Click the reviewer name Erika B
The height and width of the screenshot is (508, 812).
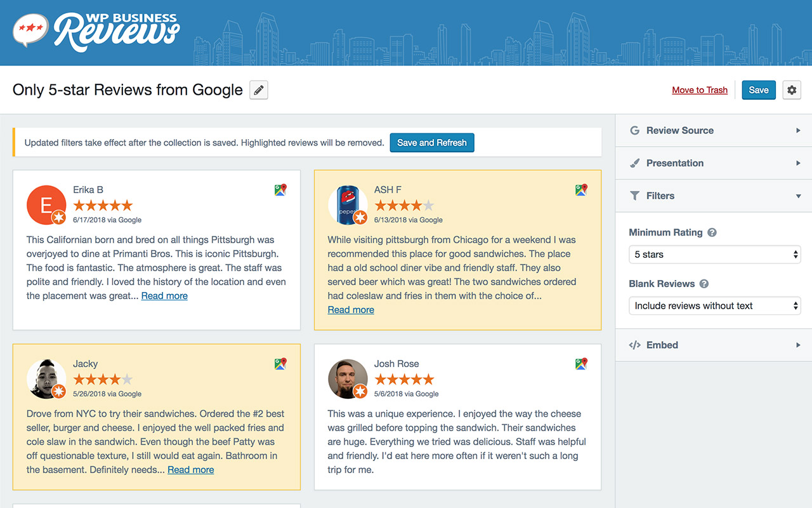[x=88, y=190]
